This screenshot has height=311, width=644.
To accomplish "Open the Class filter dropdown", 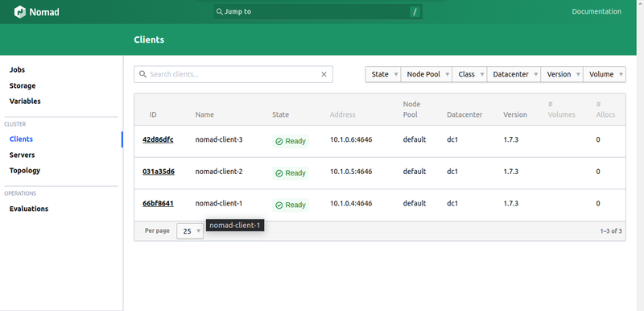I will pyautogui.click(x=469, y=74).
